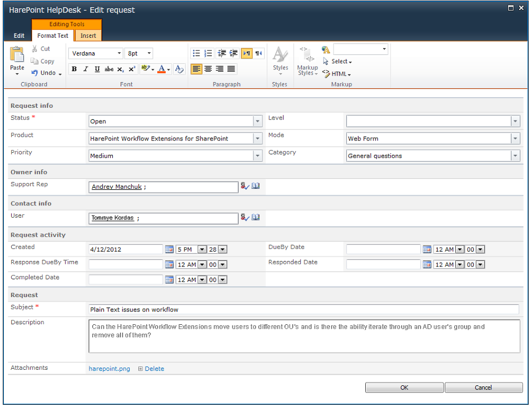
Task: Open the harepoint.png attachment link
Action: pos(109,369)
